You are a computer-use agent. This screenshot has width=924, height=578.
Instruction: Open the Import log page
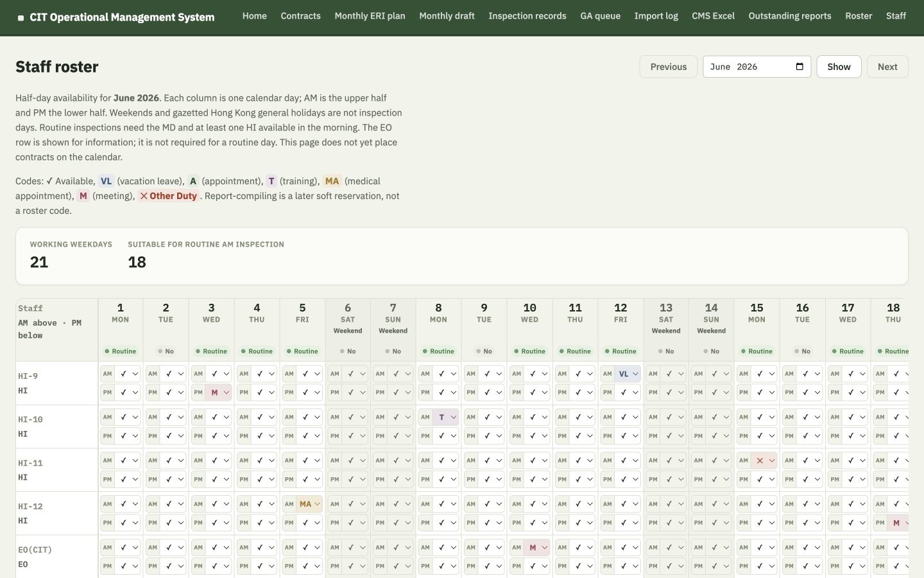point(656,16)
